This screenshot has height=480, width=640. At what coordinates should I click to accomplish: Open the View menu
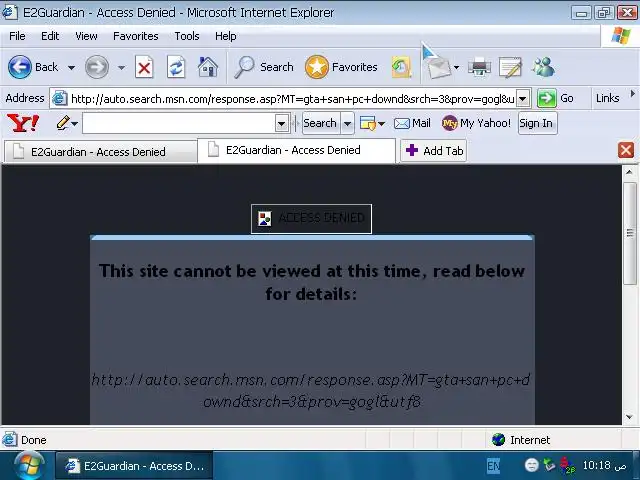[86, 36]
